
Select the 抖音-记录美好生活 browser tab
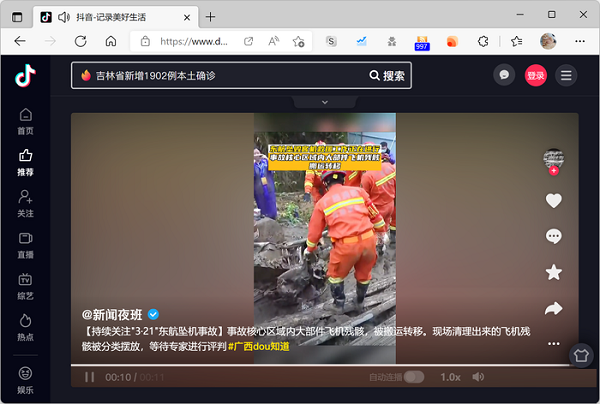[116, 17]
